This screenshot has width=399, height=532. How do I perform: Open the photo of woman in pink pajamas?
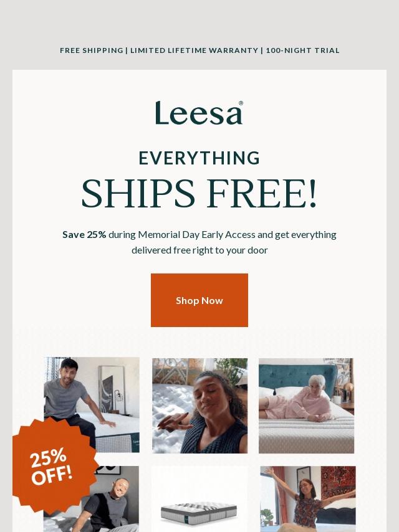[306, 406]
